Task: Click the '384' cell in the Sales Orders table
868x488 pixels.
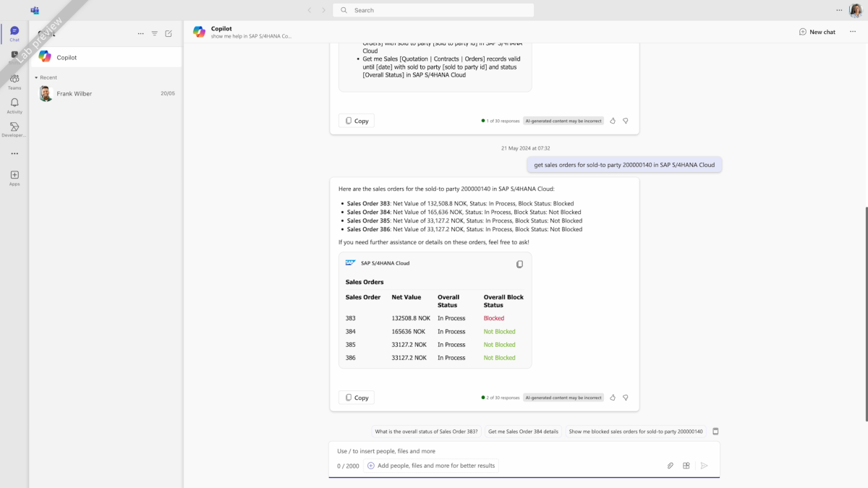Action: coord(351,332)
